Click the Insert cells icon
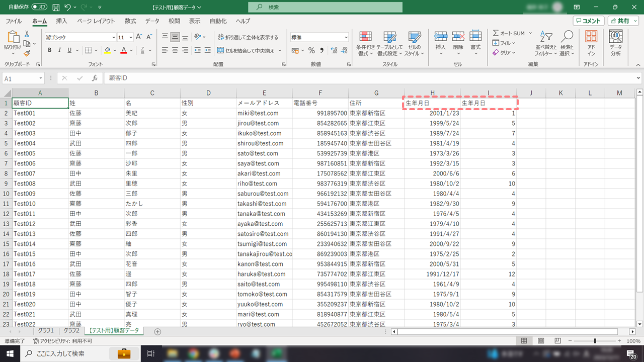644x362 pixels. point(441,36)
